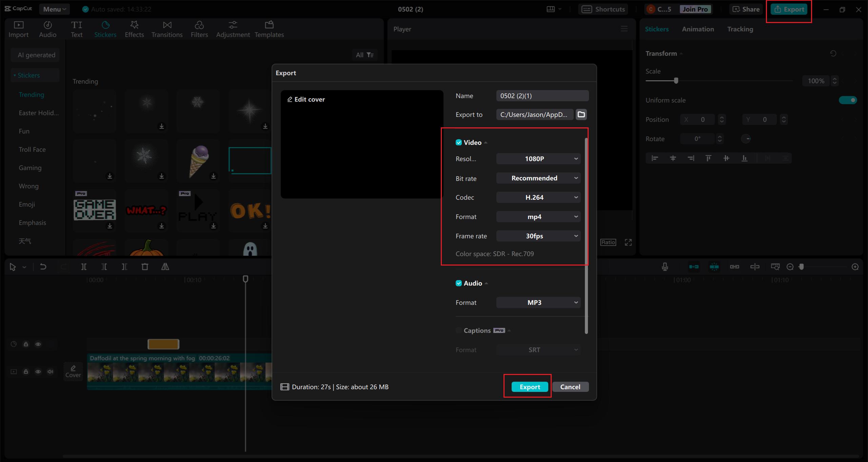
Task: Select the Transitions tool
Action: coord(167,29)
